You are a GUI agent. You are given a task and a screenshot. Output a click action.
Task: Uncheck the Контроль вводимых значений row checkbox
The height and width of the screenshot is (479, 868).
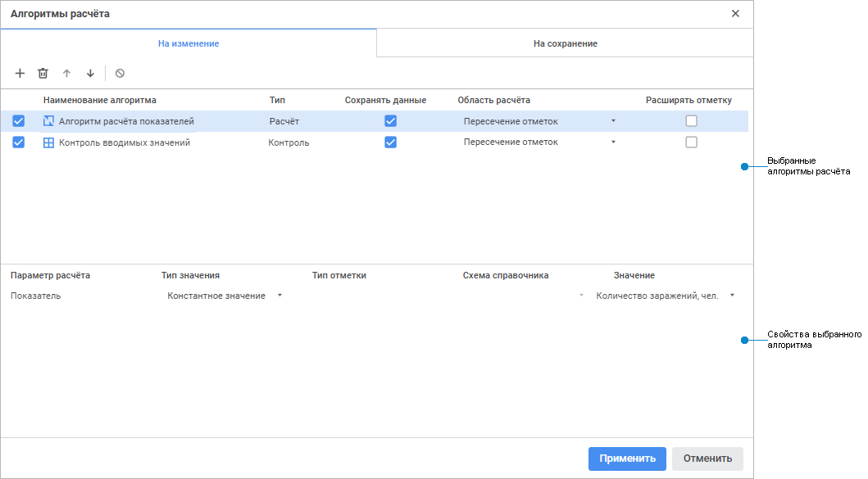(x=19, y=142)
